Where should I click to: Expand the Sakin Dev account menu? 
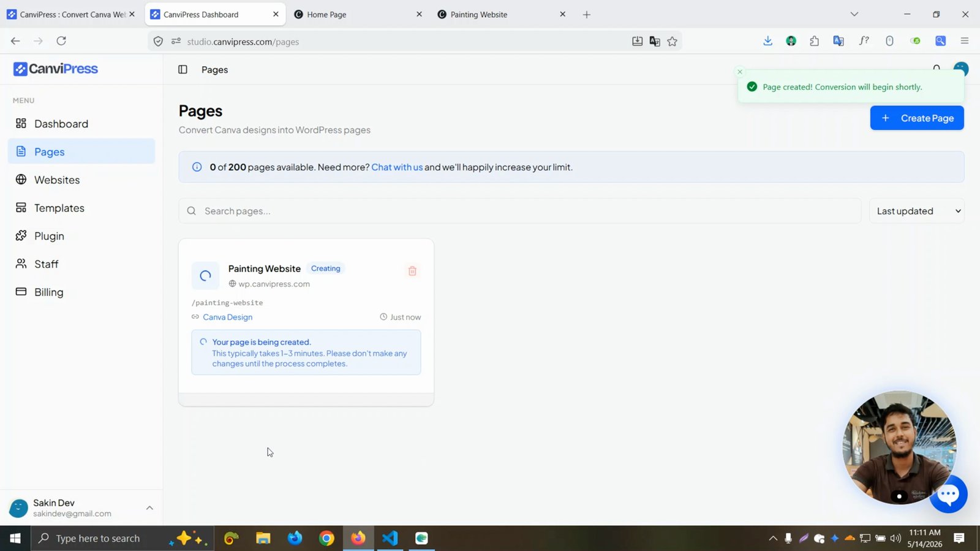(x=149, y=507)
